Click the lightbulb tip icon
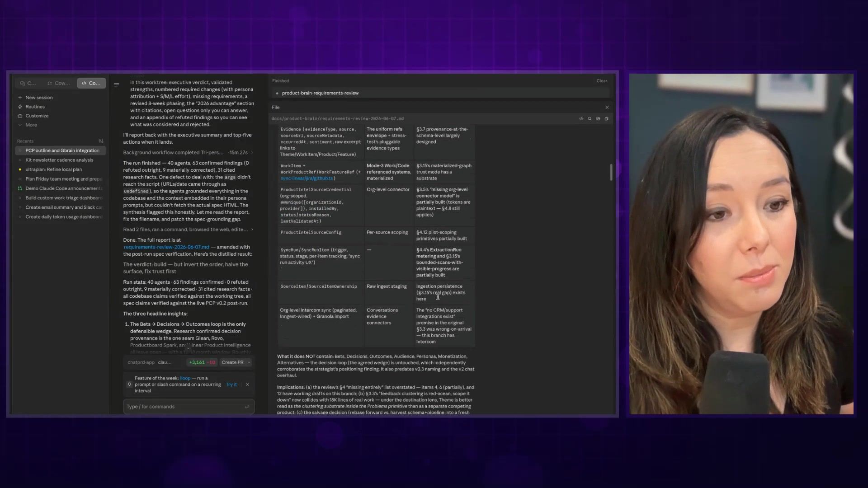868x488 pixels. coord(129,385)
